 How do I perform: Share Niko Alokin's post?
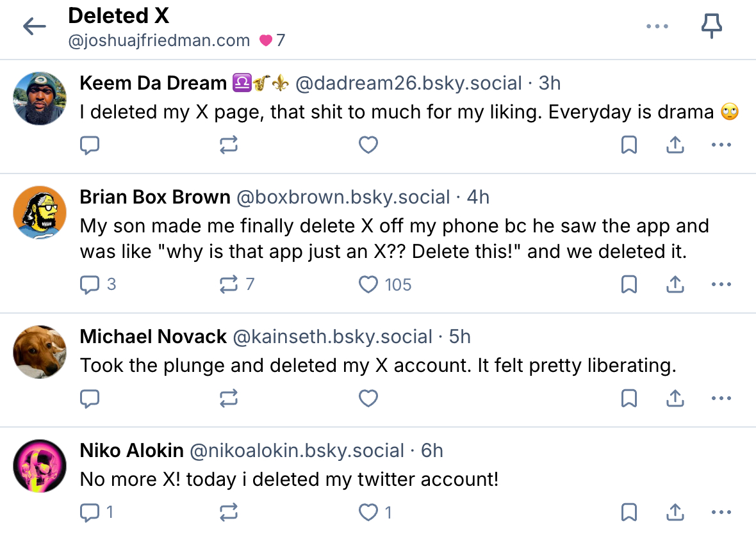[x=675, y=513]
